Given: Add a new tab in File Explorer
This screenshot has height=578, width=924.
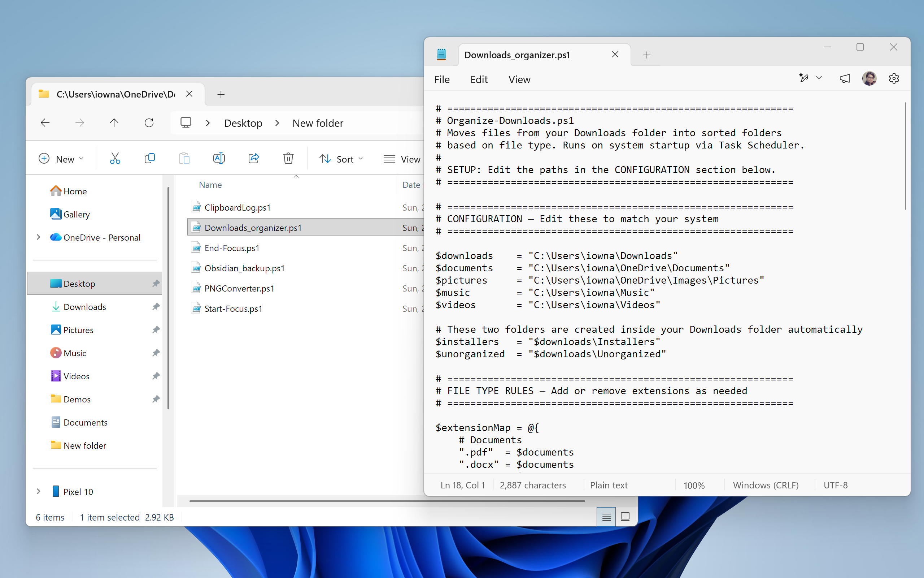Looking at the screenshot, I should point(221,94).
